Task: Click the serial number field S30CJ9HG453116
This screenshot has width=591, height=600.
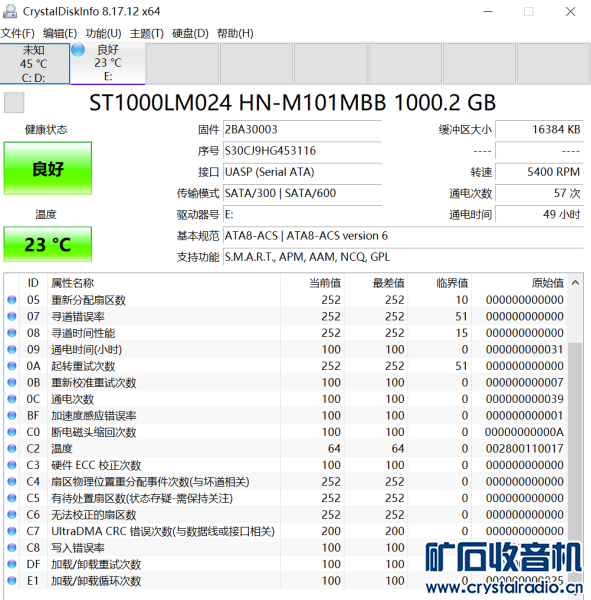Action: (302, 151)
